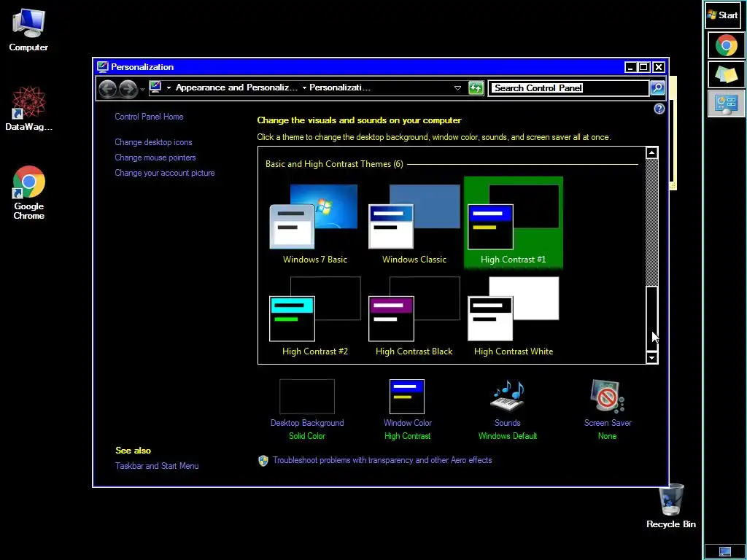Select the High Contrast Black theme

pyautogui.click(x=414, y=316)
